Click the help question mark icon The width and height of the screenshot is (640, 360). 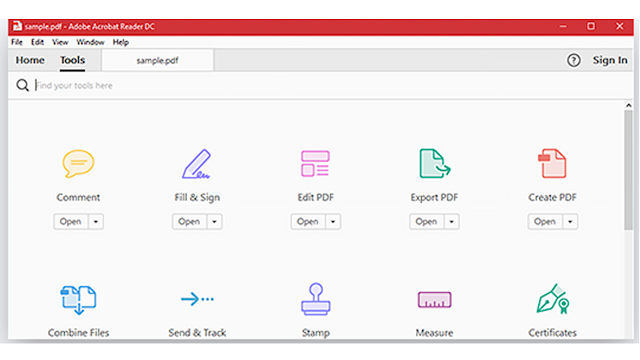tap(573, 60)
